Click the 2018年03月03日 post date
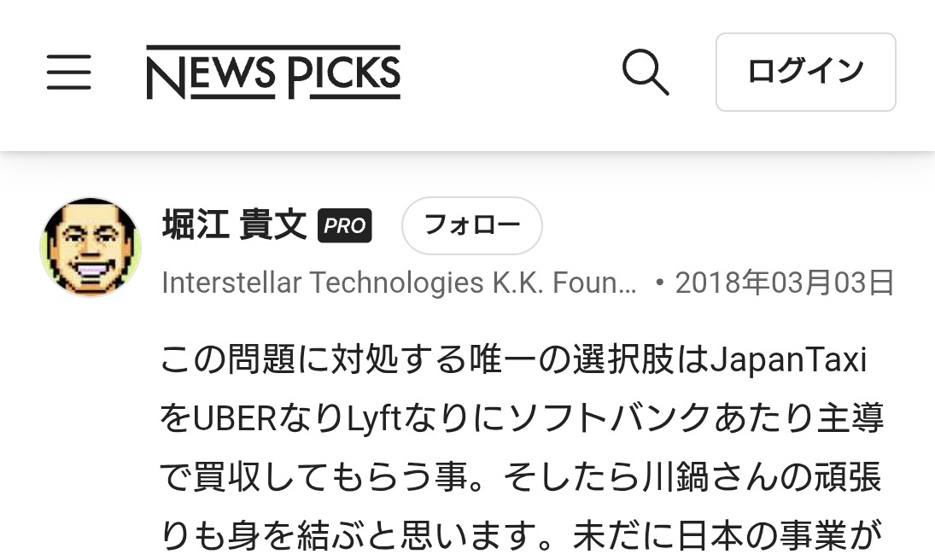 point(785,283)
